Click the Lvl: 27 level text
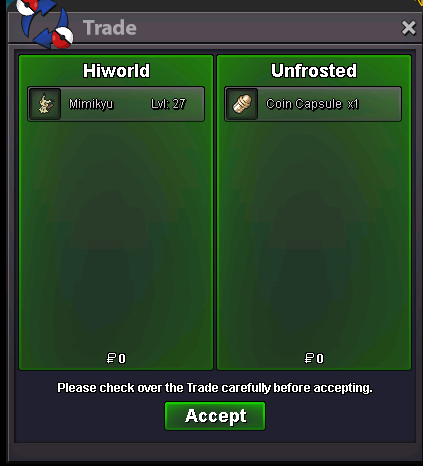The width and height of the screenshot is (423, 466). click(168, 104)
